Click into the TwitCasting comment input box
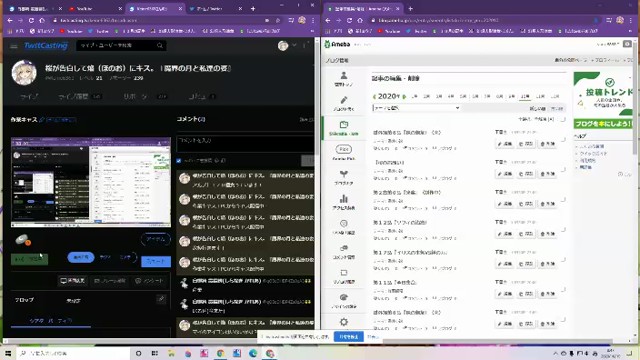Screen dimensions: 640x360 pyautogui.click(x=246, y=144)
